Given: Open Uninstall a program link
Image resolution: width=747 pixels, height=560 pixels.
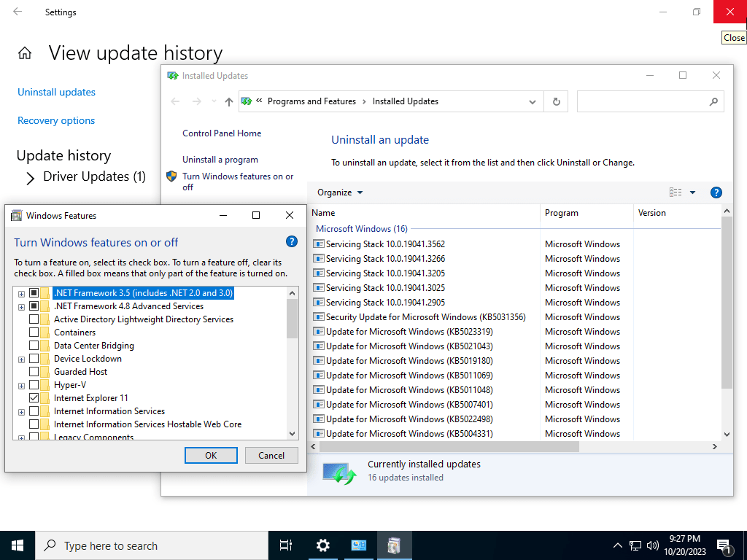Looking at the screenshot, I should point(220,160).
